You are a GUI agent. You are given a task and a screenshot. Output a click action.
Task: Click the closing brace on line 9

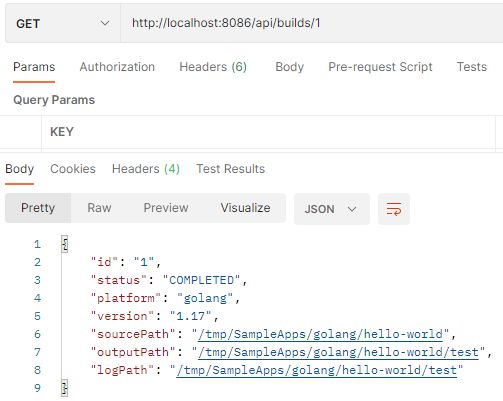click(65, 388)
